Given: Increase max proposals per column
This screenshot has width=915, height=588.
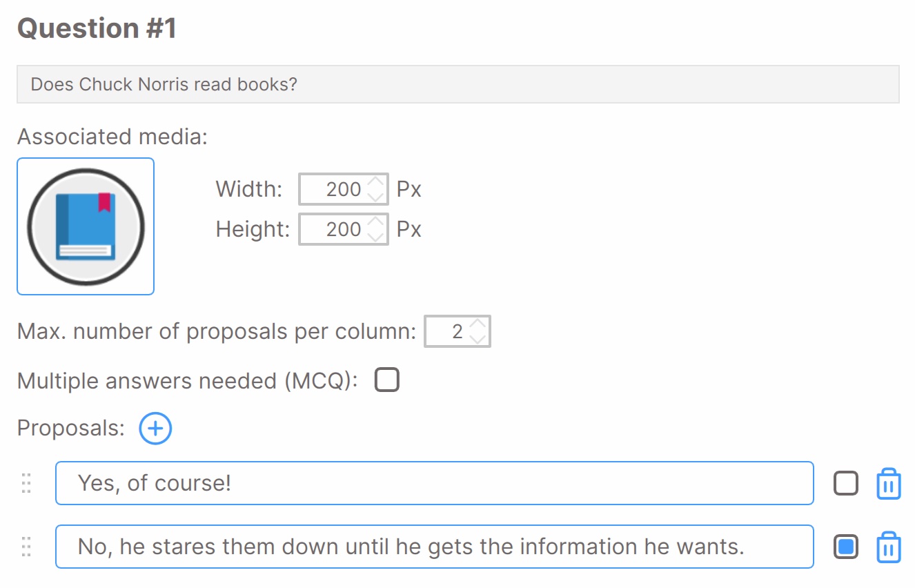Looking at the screenshot, I should coord(478,325).
